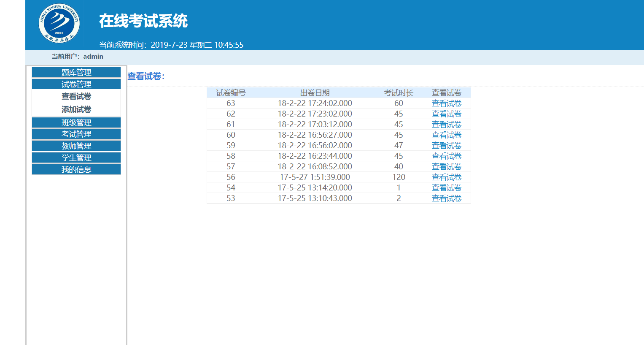644x345 pixels.
Task: Open the 添加试卷 submenu item
Action: click(76, 109)
